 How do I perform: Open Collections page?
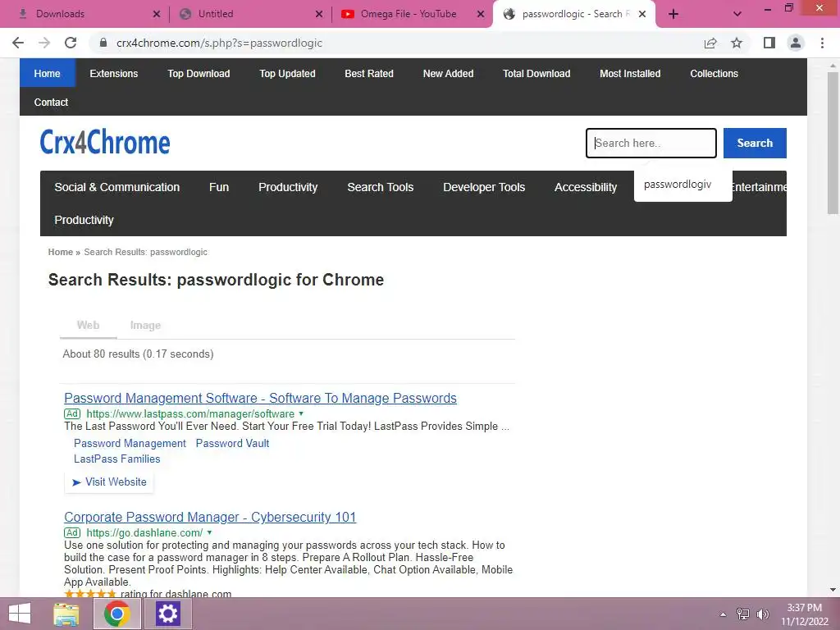[714, 73]
